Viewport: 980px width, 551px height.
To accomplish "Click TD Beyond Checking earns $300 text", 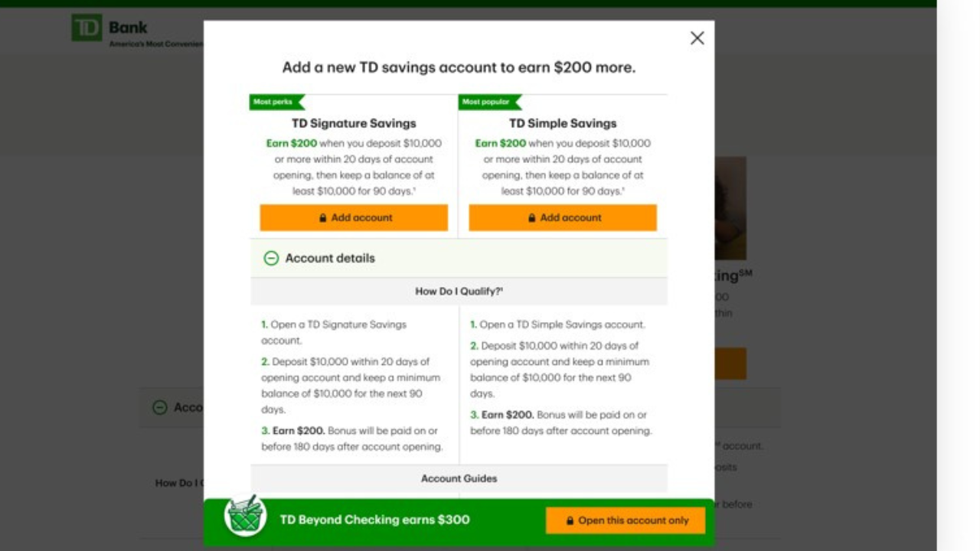I will [374, 520].
